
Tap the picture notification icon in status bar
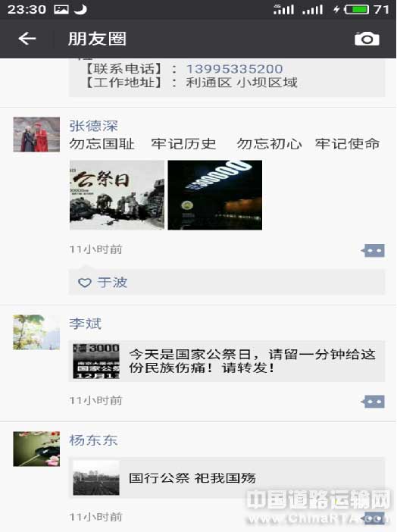pos(61,9)
